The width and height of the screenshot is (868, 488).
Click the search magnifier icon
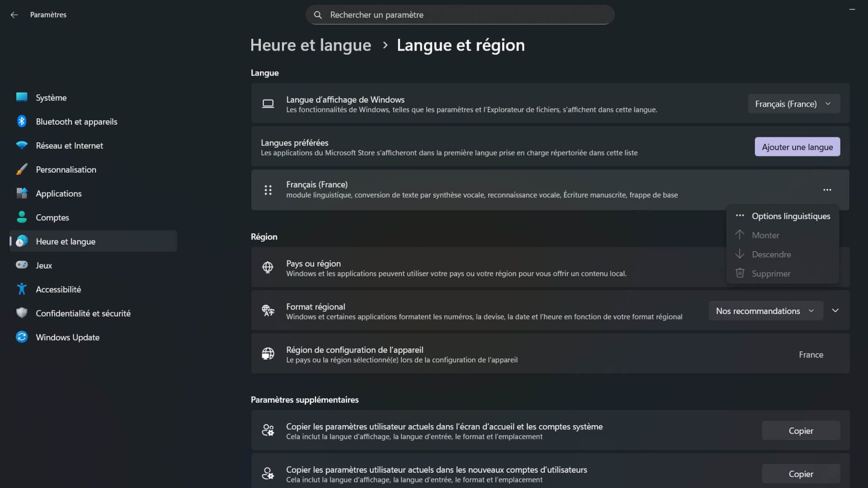pyautogui.click(x=318, y=14)
